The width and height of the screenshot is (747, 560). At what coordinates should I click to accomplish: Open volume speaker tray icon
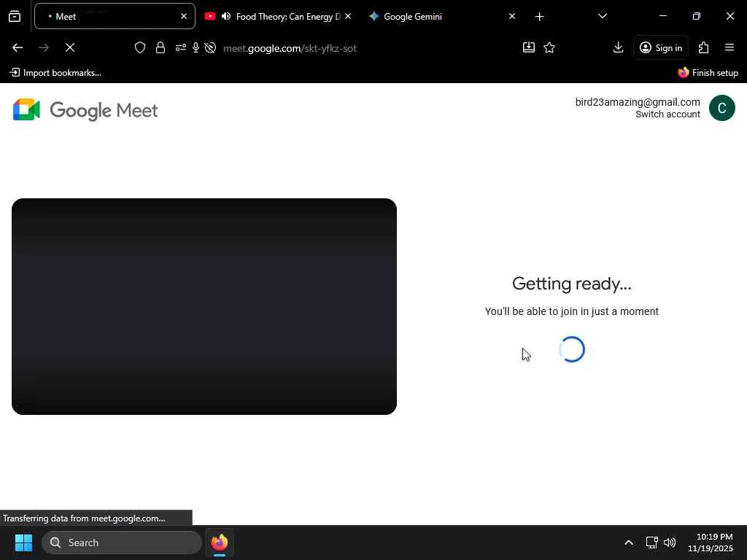pyautogui.click(x=670, y=542)
